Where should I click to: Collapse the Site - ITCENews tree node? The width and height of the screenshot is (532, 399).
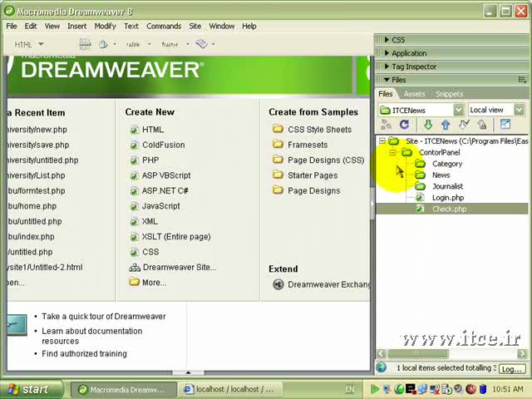click(382, 140)
